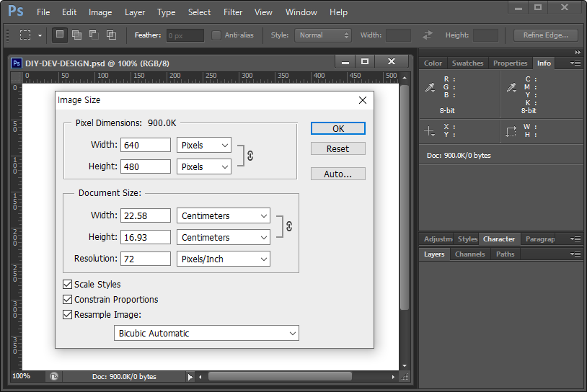Click the status bar info arrow
The image size is (587, 392).
pyautogui.click(x=190, y=377)
